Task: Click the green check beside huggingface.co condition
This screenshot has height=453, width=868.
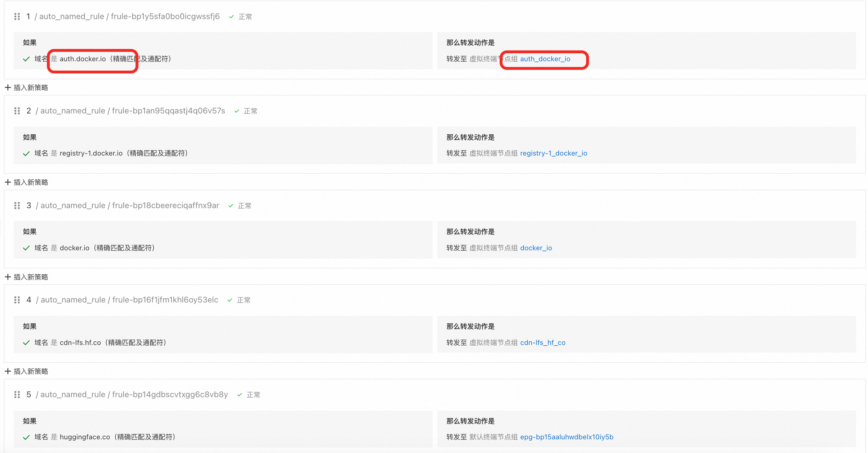Action: (x=26, y=437)
